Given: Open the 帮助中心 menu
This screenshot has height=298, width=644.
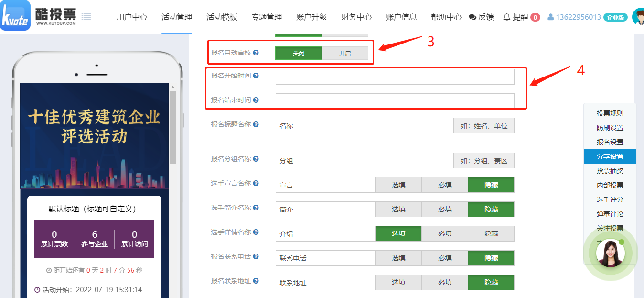Looking at the screenshot, I should 446,17.
